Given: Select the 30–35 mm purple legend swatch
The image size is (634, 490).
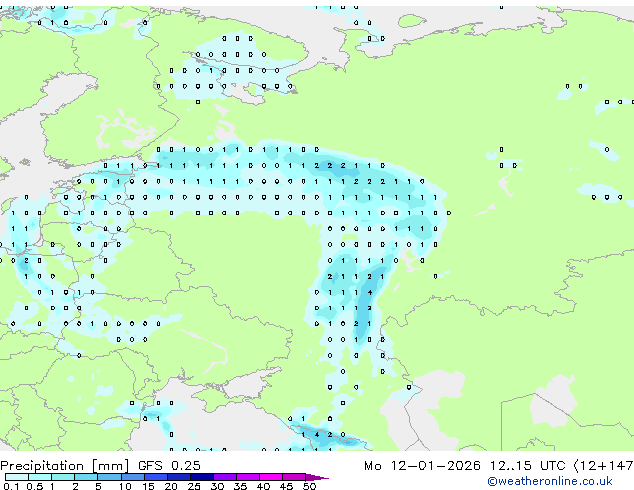Looking at the screenshot, I should (225, 477).
